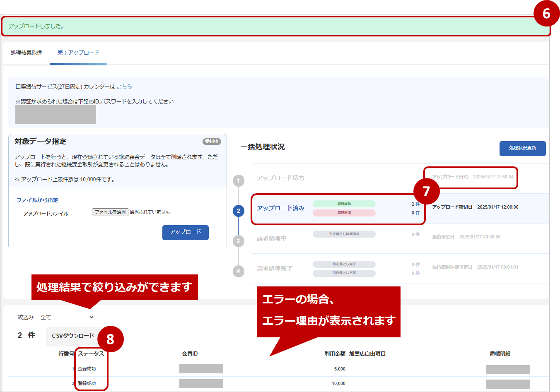Click the blue step 2 circle
Screen dimensions: 560x392
pyautogui.click(x=238, y=211)
